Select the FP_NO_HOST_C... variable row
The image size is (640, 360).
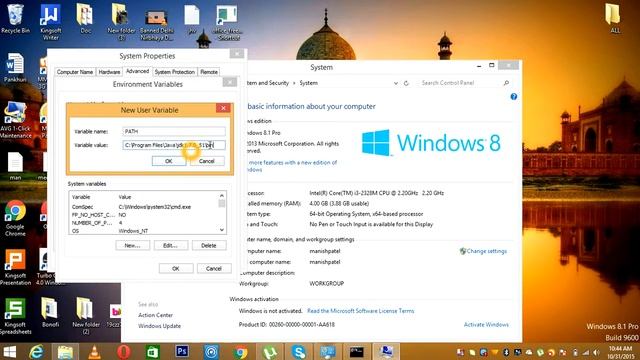pyautogui.click(x=144, y=215)
